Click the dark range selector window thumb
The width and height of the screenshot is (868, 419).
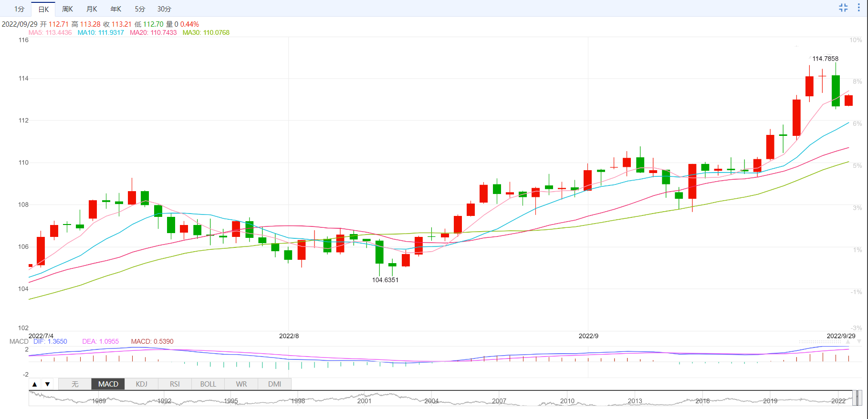(858, 398)
